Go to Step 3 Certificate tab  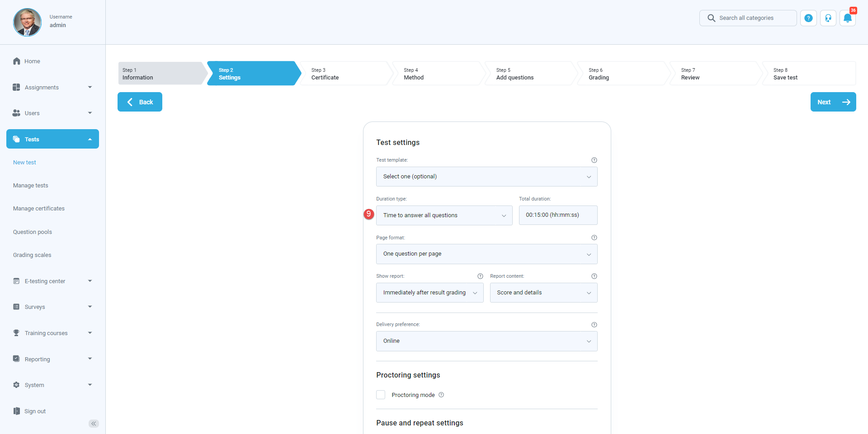click(344, 74)
